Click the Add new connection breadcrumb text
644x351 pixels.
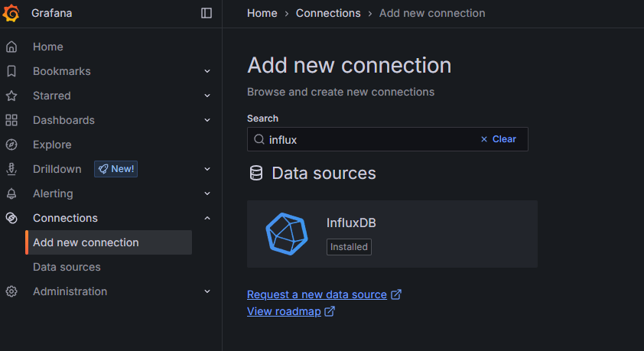point(432,13)
